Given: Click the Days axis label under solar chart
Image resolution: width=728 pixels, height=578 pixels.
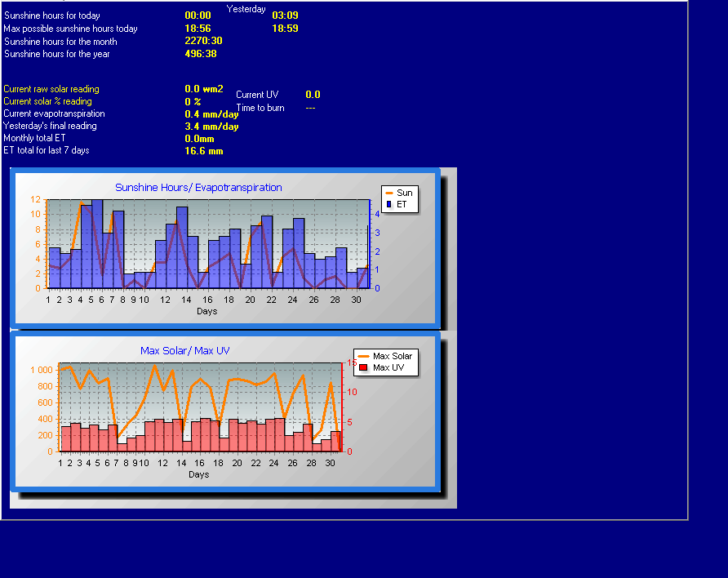Looking at the screenshot, I should [x=198, y=474].
